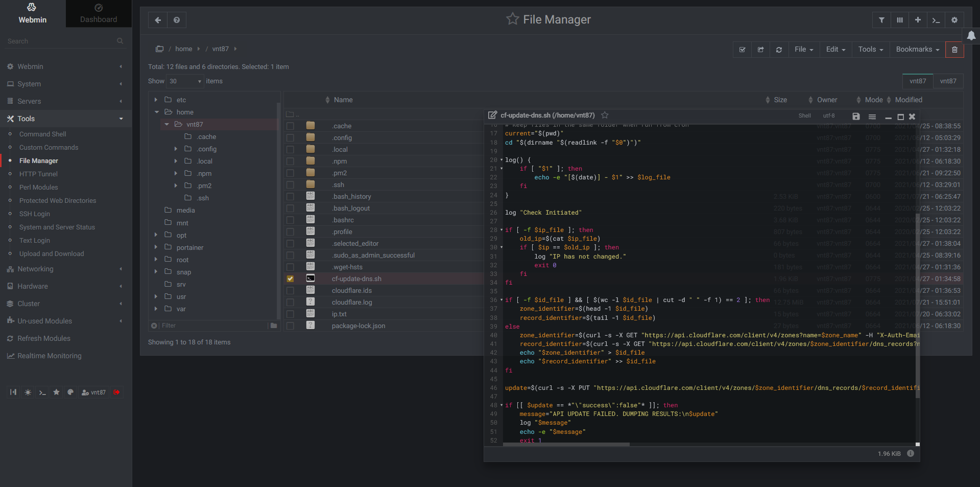The height and width of the screenshot is (487, 980).
Task: Click the notification bell icon
Action: tap(971, 36)
